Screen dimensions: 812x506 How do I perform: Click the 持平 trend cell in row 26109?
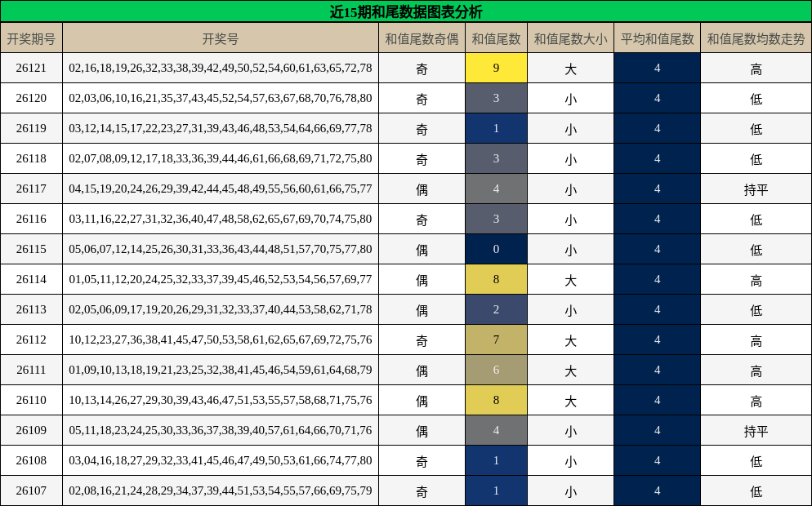click(756, 430)
